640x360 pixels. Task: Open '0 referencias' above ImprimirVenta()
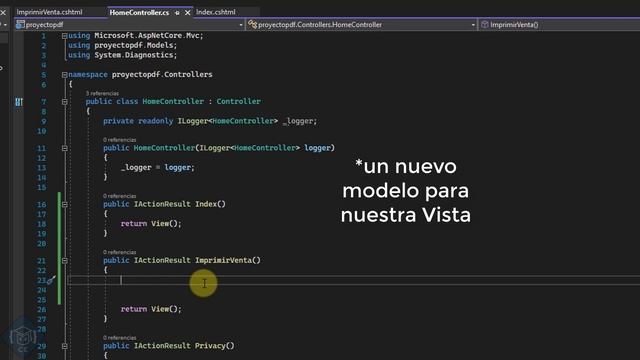point(120,252)
